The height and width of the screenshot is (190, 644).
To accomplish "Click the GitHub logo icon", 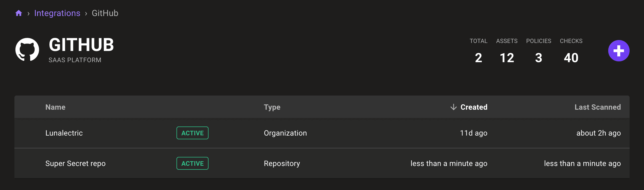I will click(x=27, y=50).
